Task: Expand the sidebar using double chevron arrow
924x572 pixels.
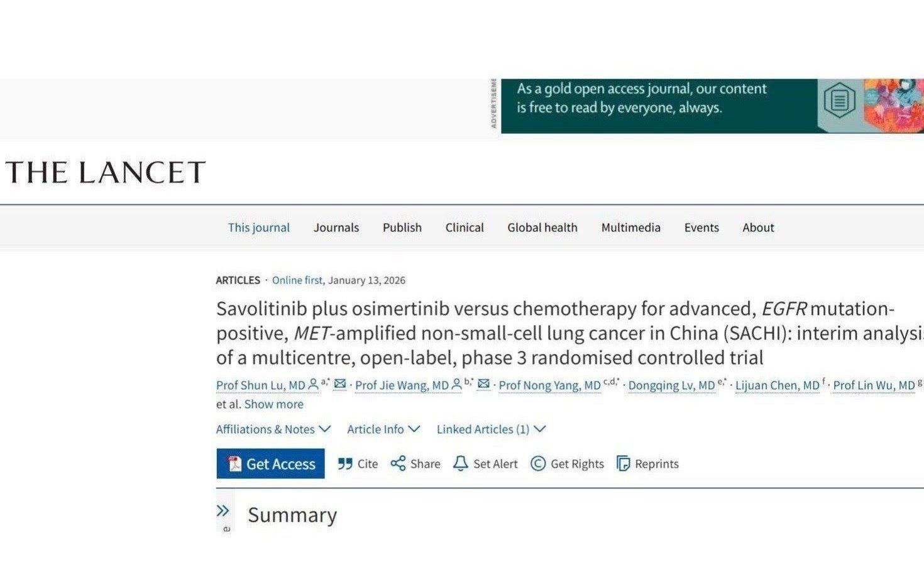Action: [223, 511]
